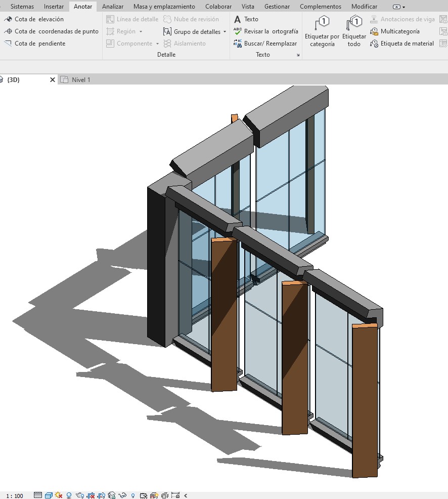Open the Nivel 1 view tab
The image size is (448, 499).
pos(81,80)
